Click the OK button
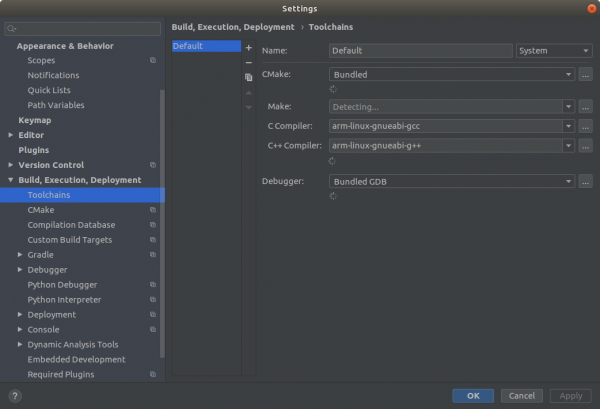The height and width of the screenshot is (409, 600). tap(473, 396)
